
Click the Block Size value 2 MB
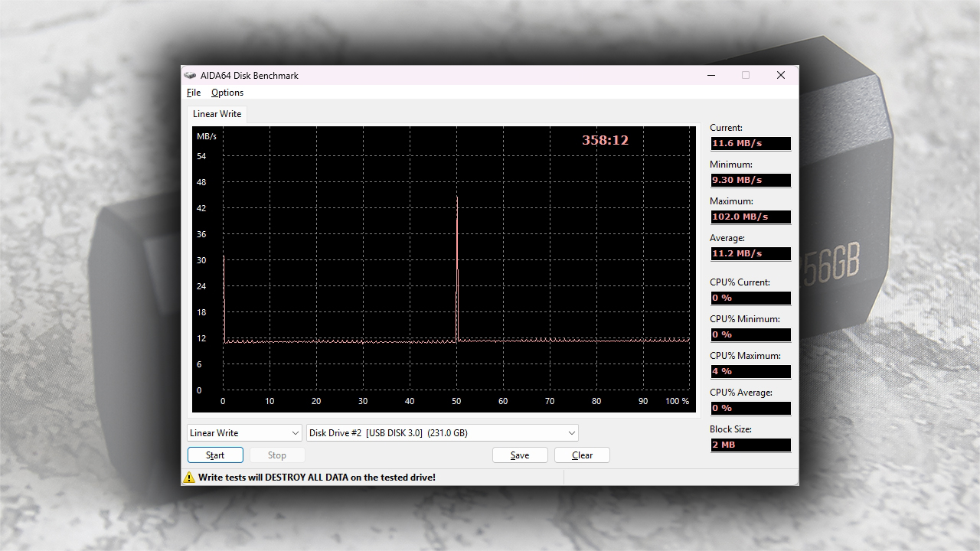point(750,445)
